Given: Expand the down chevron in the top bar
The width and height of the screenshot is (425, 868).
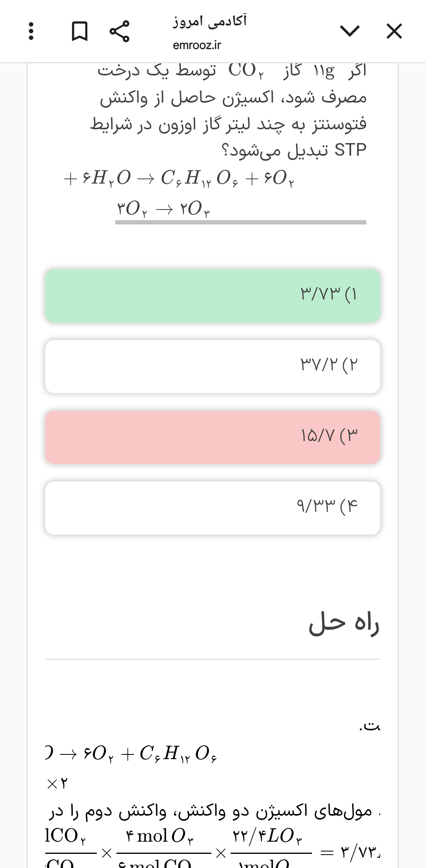Looking at the screenshot, I should click(x=350, y=31).
